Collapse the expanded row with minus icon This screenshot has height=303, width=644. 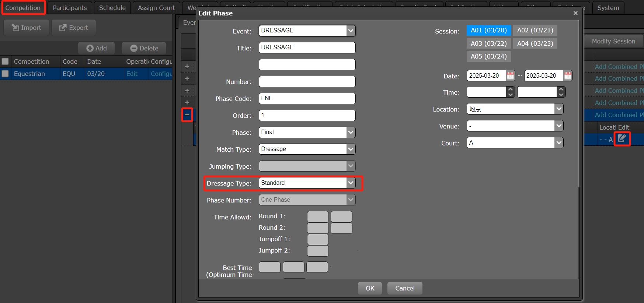[x=187, y=114]
